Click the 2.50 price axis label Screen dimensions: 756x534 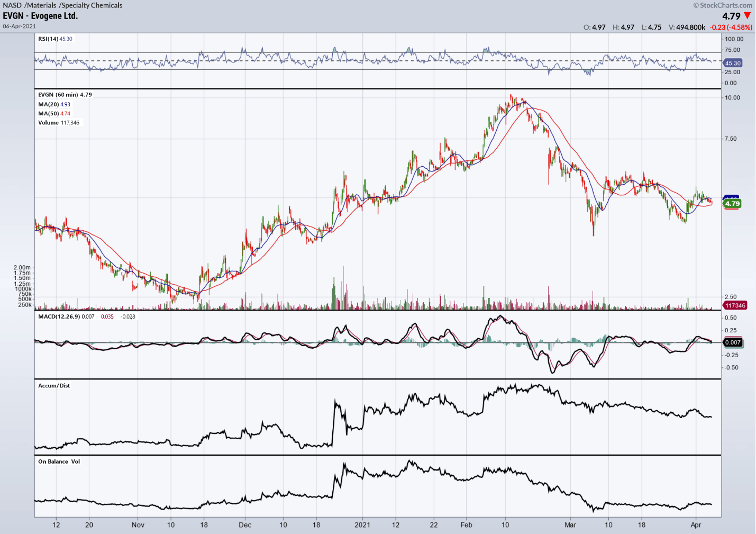click(x=731, y=297)
